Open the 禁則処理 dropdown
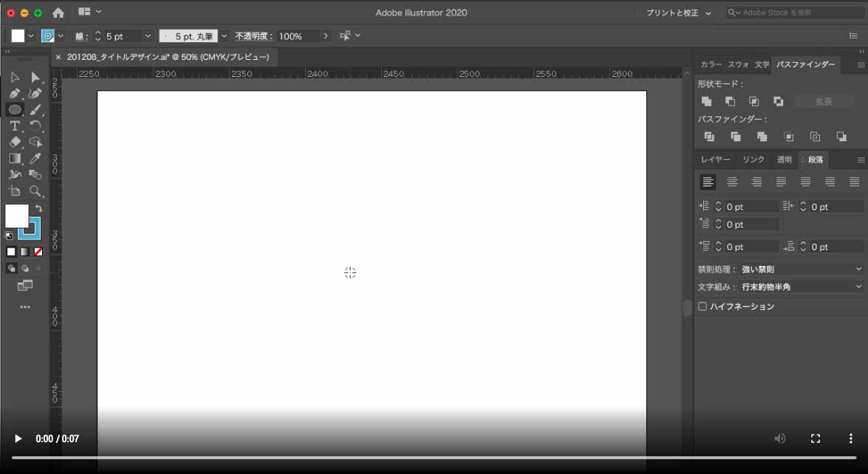Image resolution: width=868 pixels, height=474 pixels. click(x=802, y=269)
